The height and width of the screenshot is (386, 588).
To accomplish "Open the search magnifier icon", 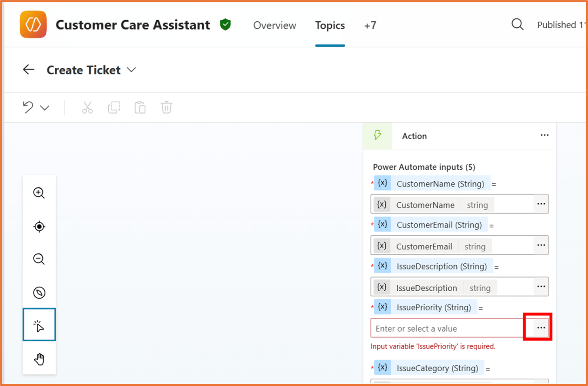I will (517, 25).
